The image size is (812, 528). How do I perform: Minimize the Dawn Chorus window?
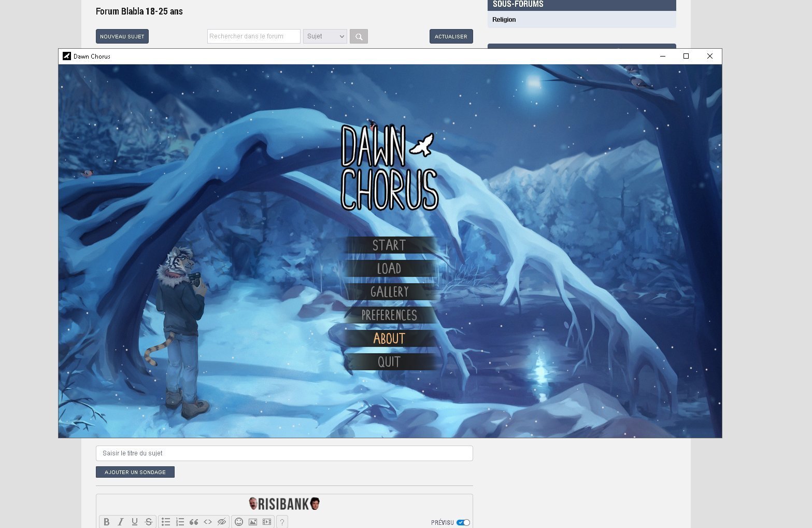662,56
